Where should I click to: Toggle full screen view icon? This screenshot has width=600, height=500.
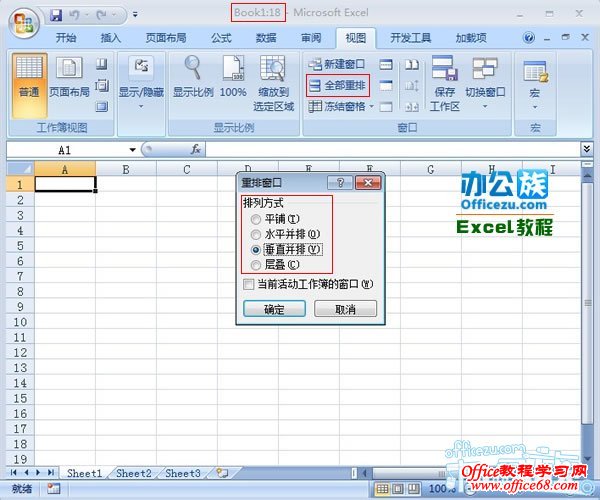point(101,106)
